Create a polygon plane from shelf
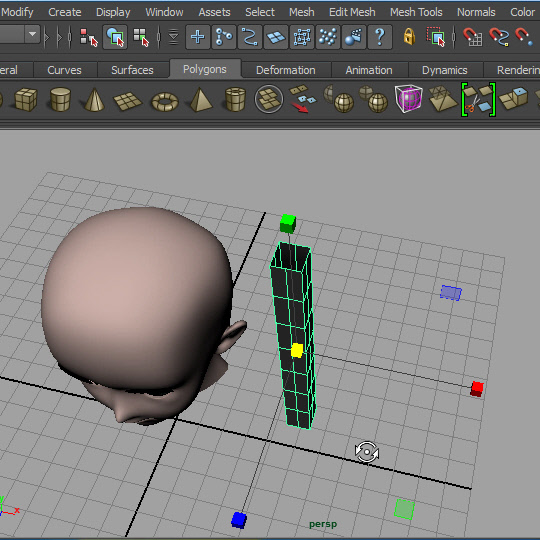The height and width of the screenshot is (540, 540). (127, 101)
